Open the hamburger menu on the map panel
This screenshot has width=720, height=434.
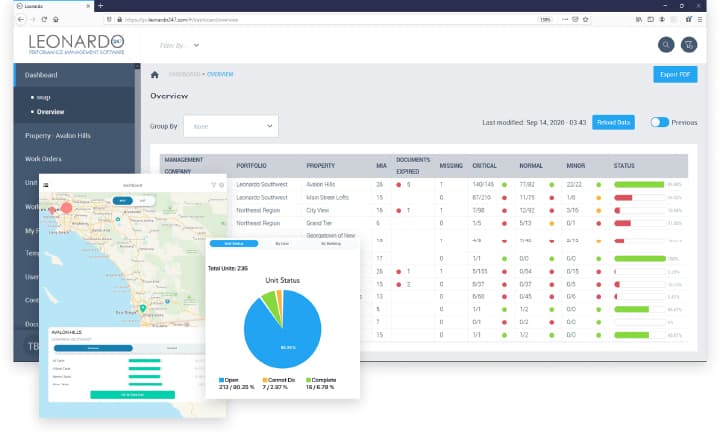pyautogui.click(x=46, y=185)
